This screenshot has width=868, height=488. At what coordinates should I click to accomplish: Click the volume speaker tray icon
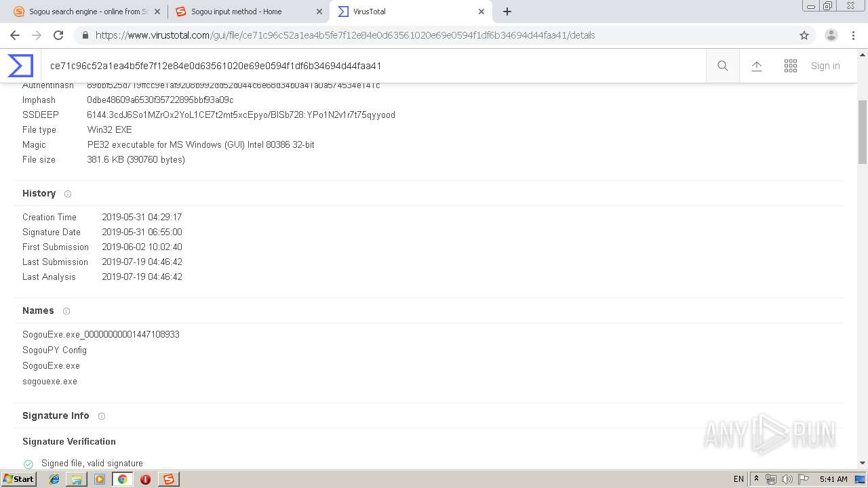click(x=787, y=479)
